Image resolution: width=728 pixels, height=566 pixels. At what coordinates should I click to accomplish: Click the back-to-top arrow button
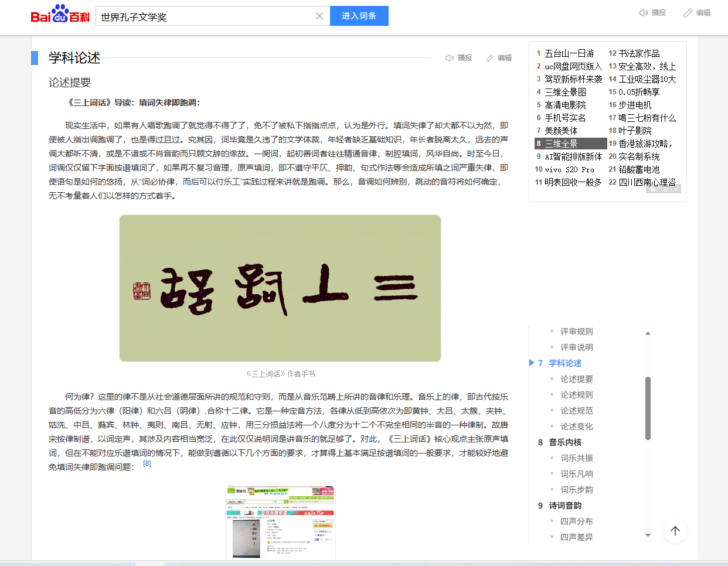[x=675, y=531]
